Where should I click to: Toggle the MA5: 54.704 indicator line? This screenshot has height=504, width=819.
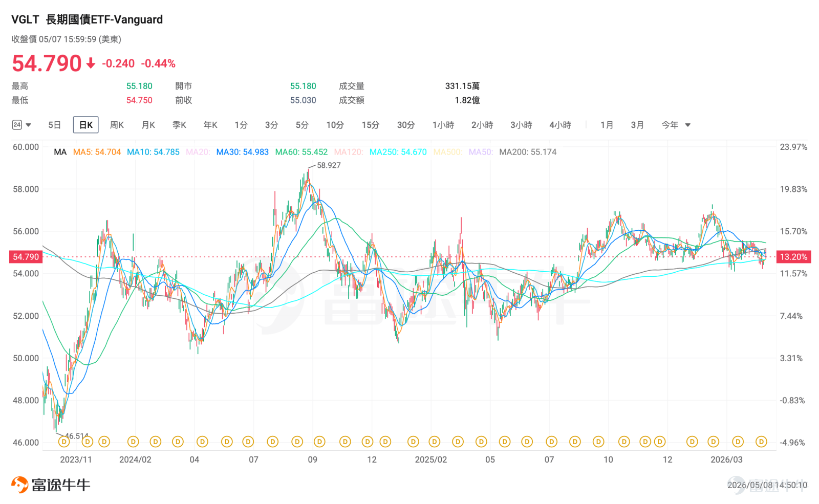click(x=97, y=152)
